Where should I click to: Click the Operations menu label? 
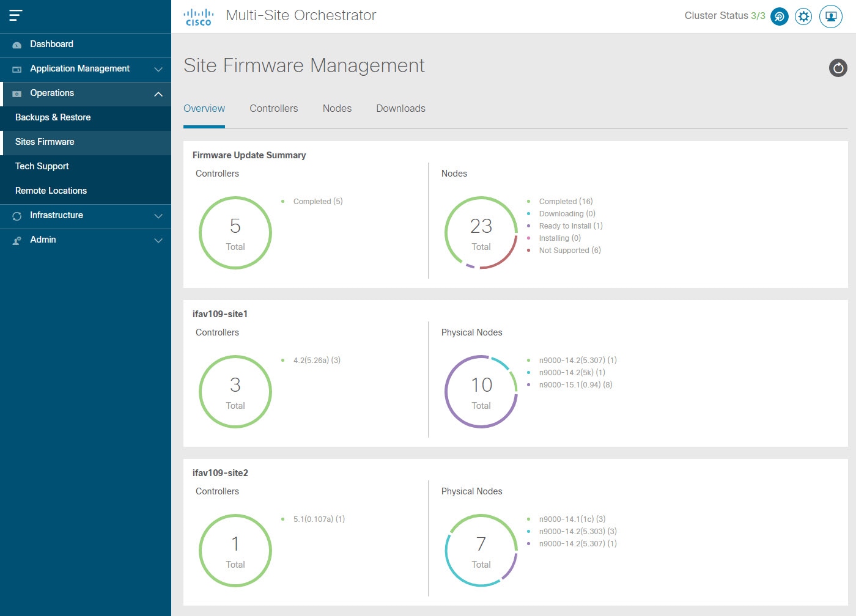point(52,93)
